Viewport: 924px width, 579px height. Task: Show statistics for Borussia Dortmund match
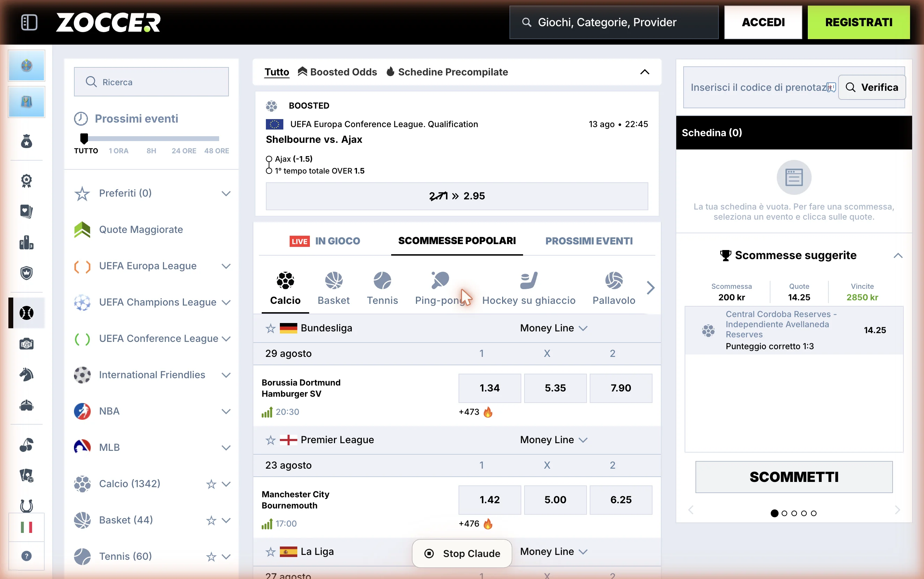click(267, 412)
